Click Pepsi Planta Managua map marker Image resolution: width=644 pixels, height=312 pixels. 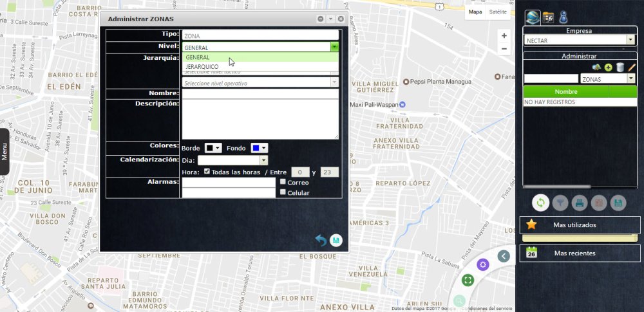[x=406, y=82]
